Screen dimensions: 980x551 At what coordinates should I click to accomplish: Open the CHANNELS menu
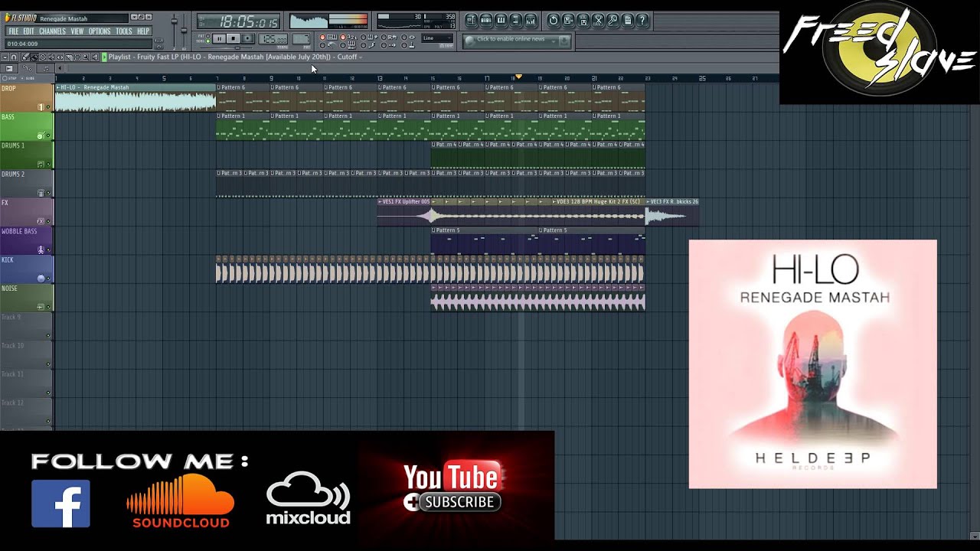52,31
